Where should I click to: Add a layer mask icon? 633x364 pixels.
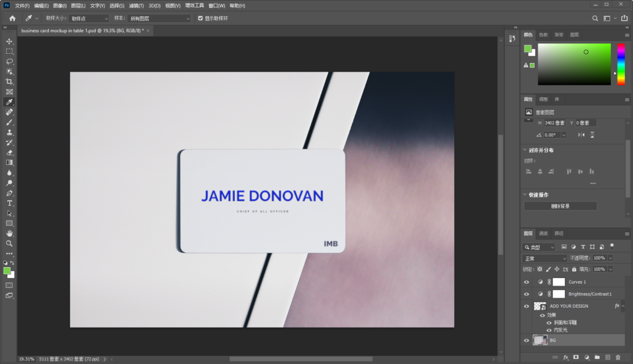coord(576,357)
